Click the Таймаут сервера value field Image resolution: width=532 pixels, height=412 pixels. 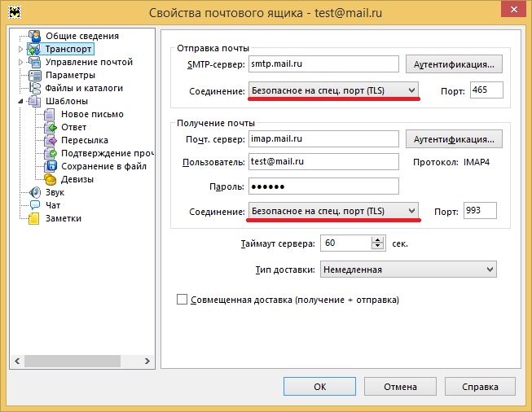346,243
